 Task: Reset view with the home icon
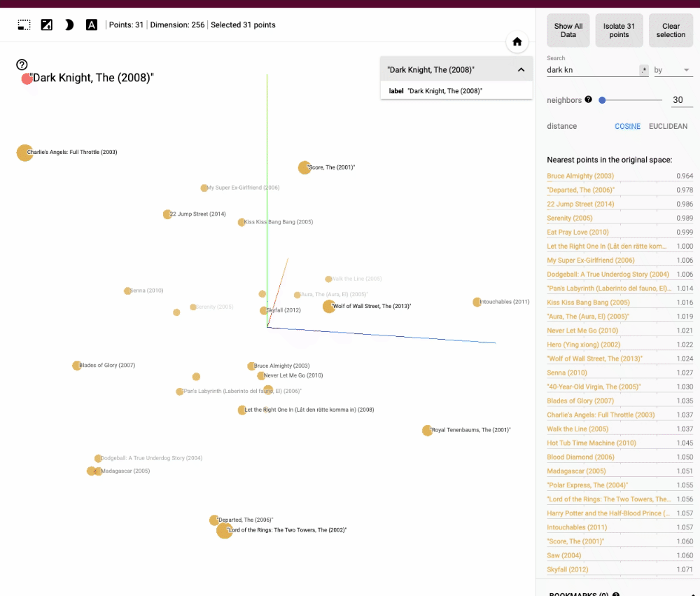coord(517,42)
